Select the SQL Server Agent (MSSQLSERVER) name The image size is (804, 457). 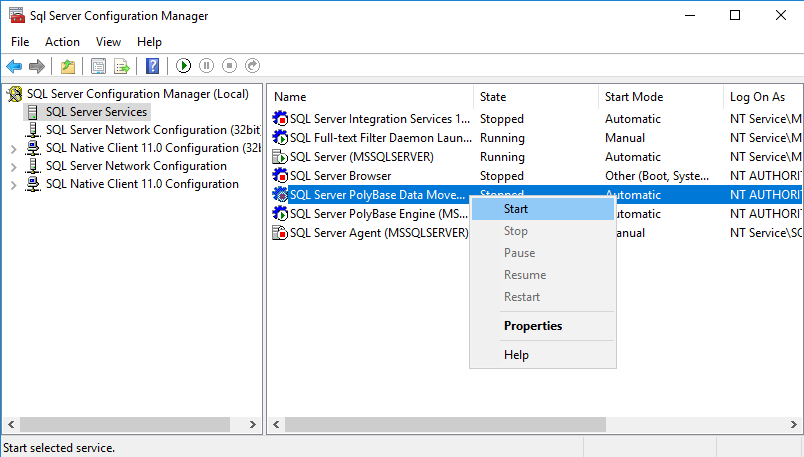click(379, 232)
